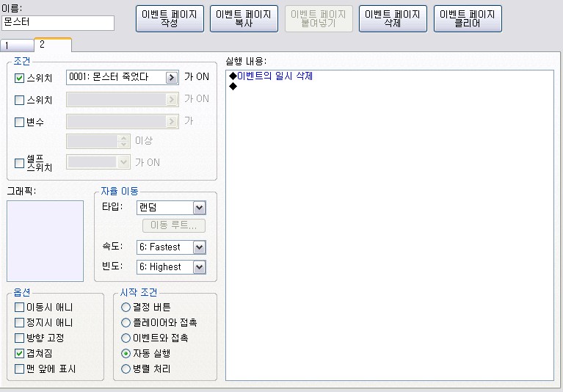Enable the 변수 condition checkbox
This screenshot has height=392, width=563.
[20, 122]
